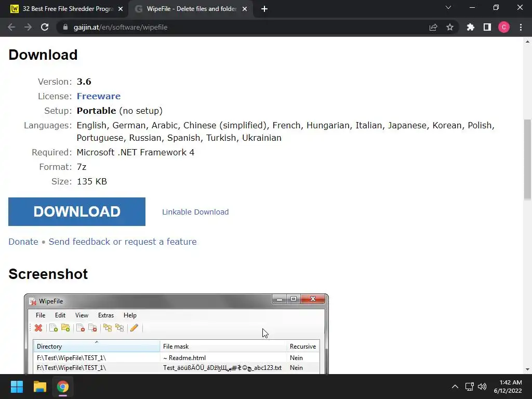Open File Explorer from the taskbar

click(39, 387)
